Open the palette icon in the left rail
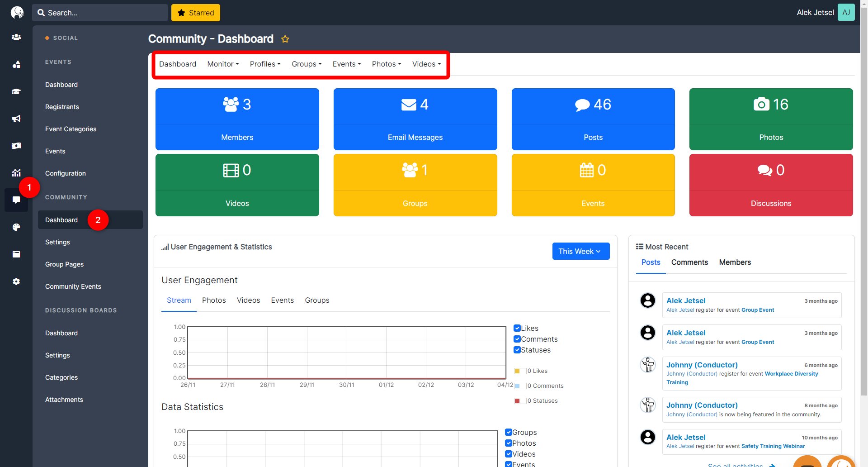This screenshot has height=467, width=868. (16, 227)
